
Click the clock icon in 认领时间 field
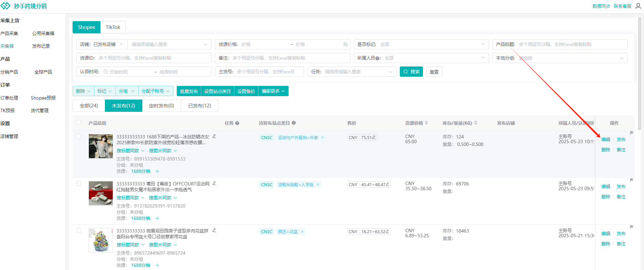coord(106,72)
